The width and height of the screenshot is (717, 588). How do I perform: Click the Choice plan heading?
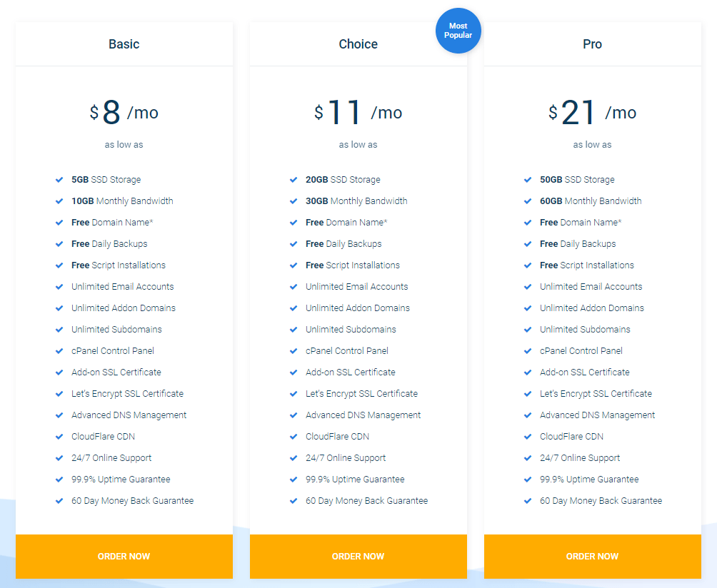(x=358, y=44)
